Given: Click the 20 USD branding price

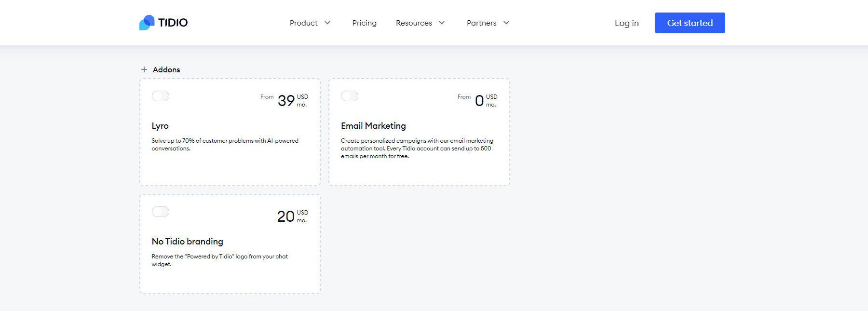Looking at the screenshot, I should [x=286, y=216].
